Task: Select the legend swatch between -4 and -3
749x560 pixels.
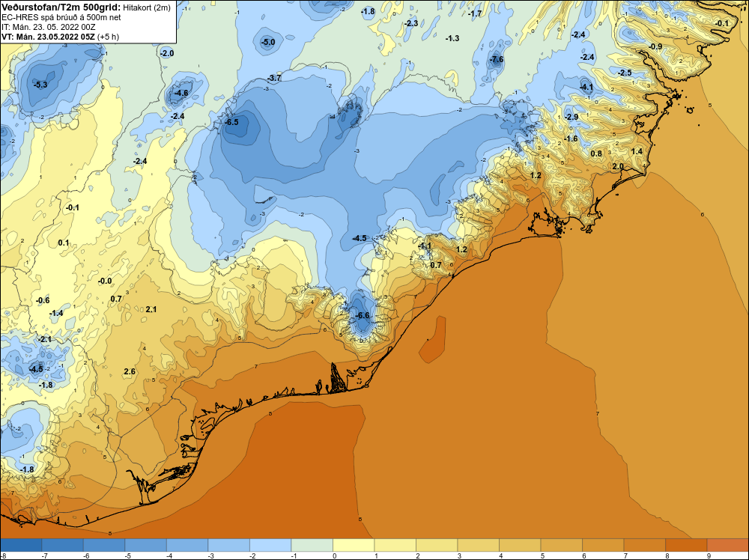Action: [x=187, y=545]
